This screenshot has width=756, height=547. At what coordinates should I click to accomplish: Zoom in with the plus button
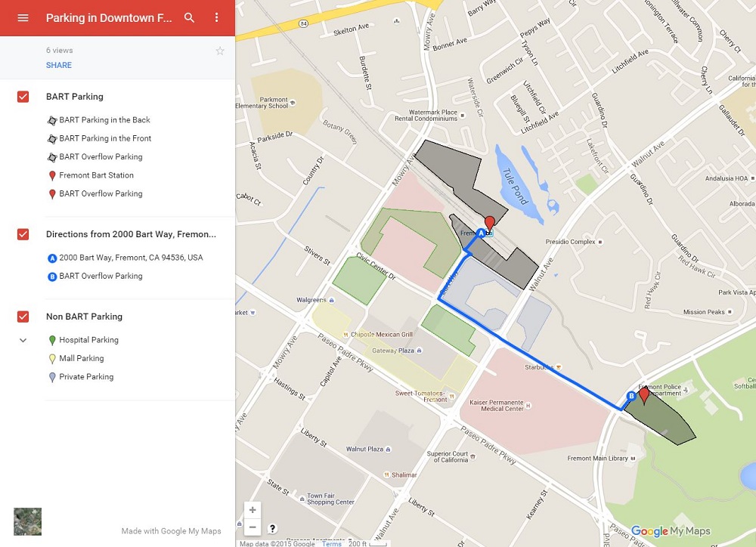pos(253,509)
